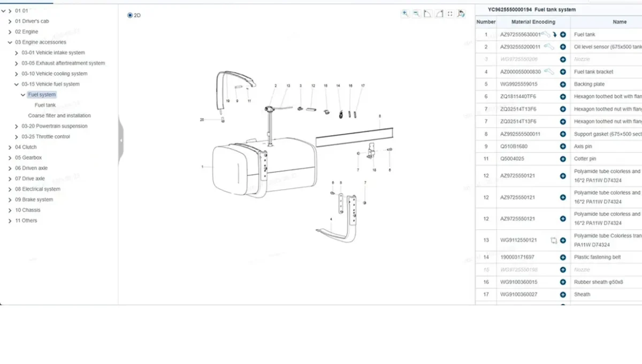
Task: Click the sidebar collapse handle
Action: (x=121, y=140)
